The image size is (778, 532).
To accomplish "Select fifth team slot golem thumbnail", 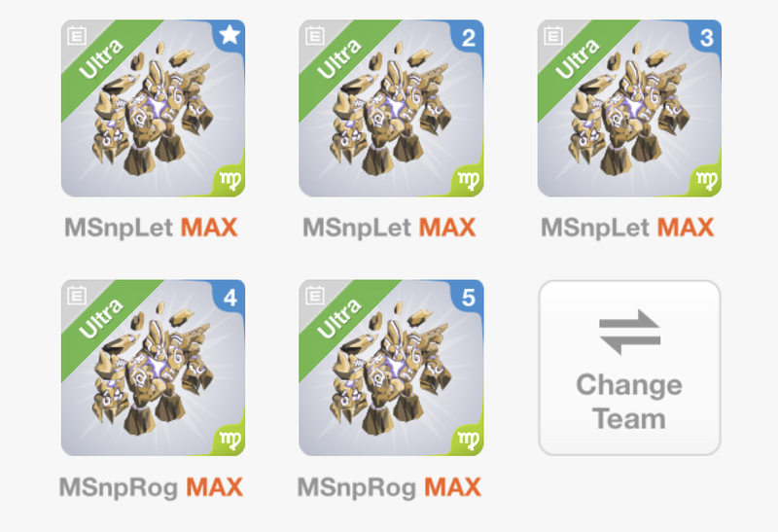I will (x=391, y=368).
